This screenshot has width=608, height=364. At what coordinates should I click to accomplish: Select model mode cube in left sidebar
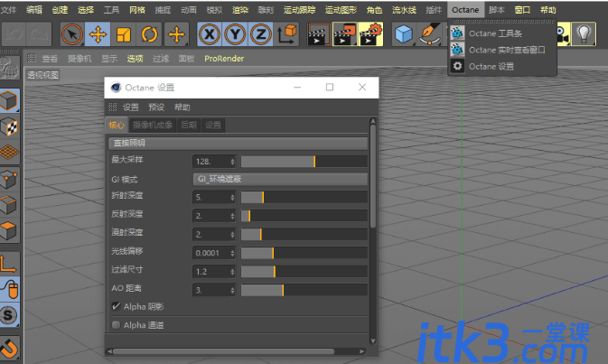[9, 100]
